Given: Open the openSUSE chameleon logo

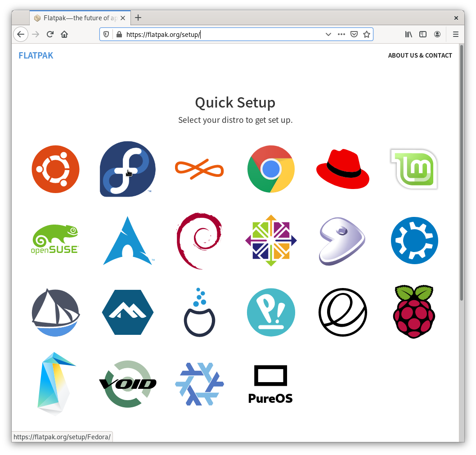Looking at the screenshot, I should [55, 239].
